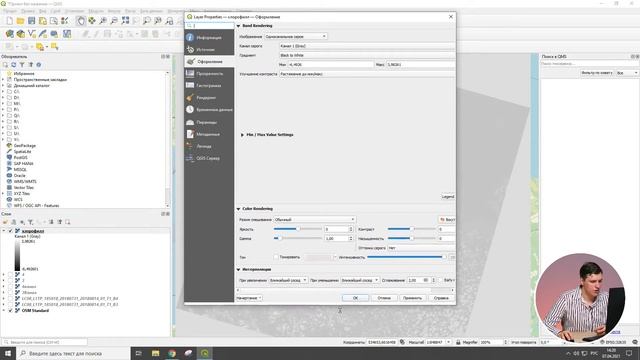
Task: Click the Open Layer Styling icon in Layers panel
Action: click(5, 222)
